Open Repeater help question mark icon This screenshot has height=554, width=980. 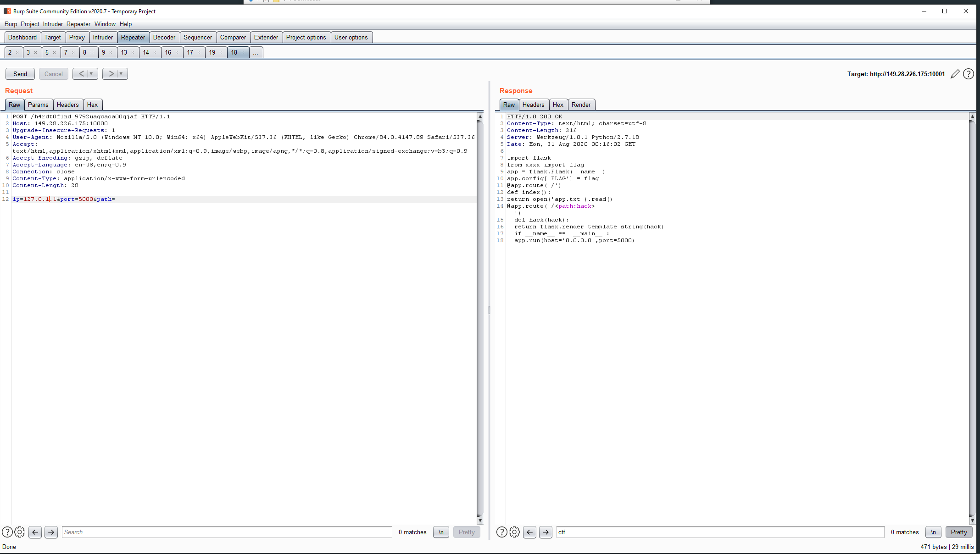[x=968, y=74]
